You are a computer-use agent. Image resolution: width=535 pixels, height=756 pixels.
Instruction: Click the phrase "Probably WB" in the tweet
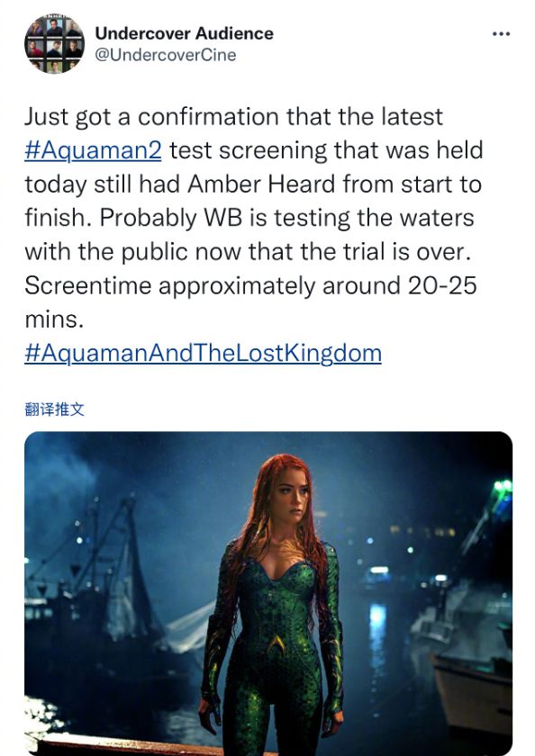(x=171, y=218)
